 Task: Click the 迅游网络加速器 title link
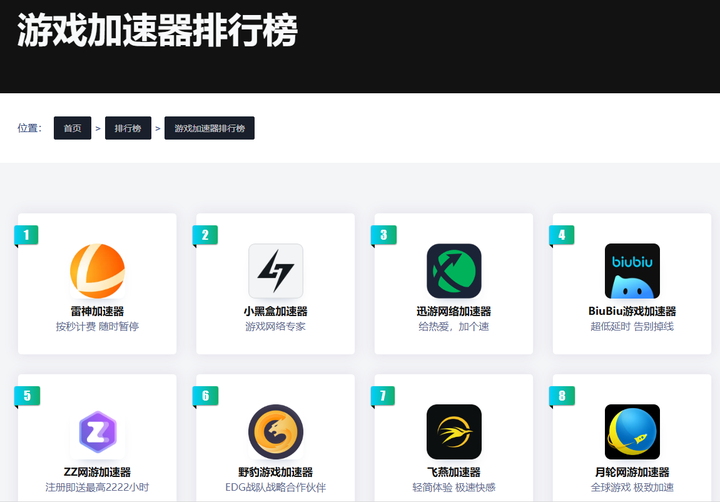[x=454, y=311]
